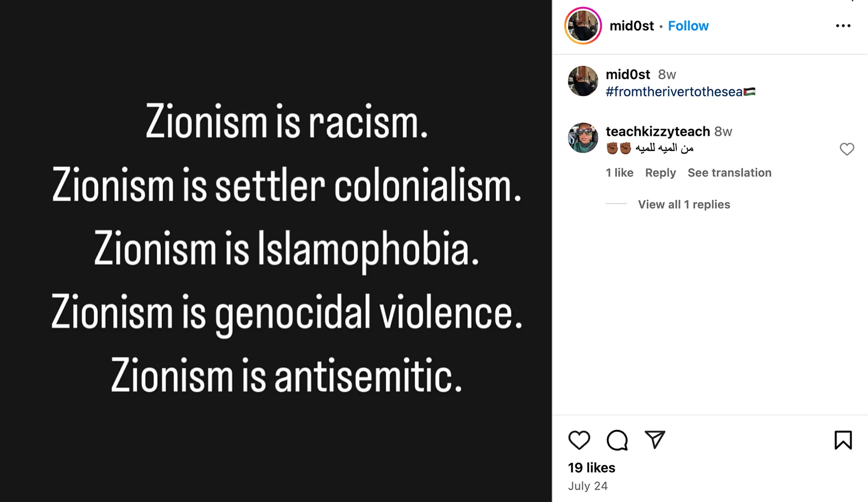Share post using the paper plane icon

655,440
